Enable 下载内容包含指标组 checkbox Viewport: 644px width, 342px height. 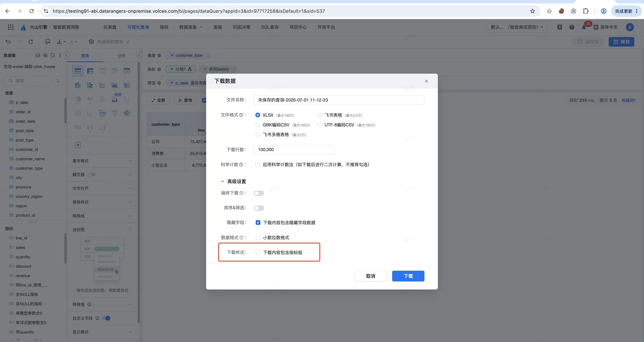point(258,252)
